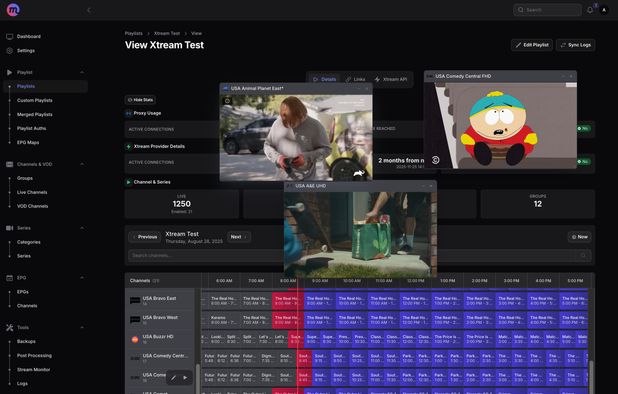Open Post Processing in the sidebar
Viewport: 618px width, 394px height.
(x=34, y=355)
